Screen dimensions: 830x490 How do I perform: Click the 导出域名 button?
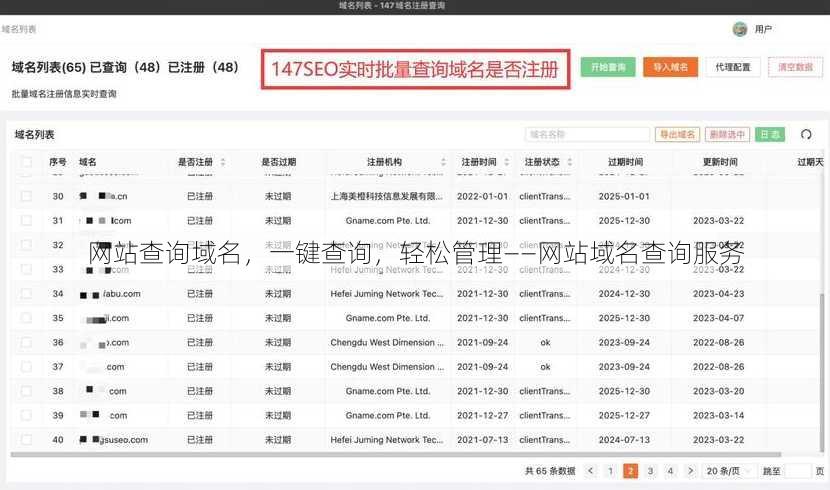[677, 134]
